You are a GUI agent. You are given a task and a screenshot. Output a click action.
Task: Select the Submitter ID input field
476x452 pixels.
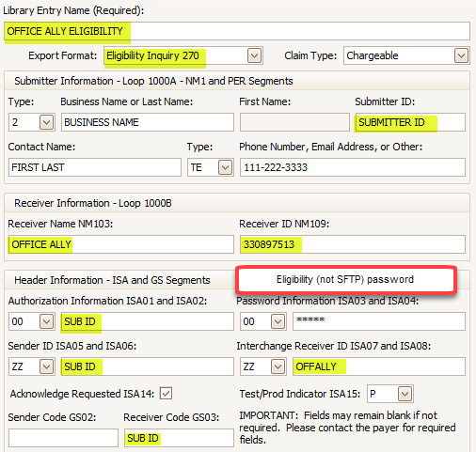pos(410,122)
